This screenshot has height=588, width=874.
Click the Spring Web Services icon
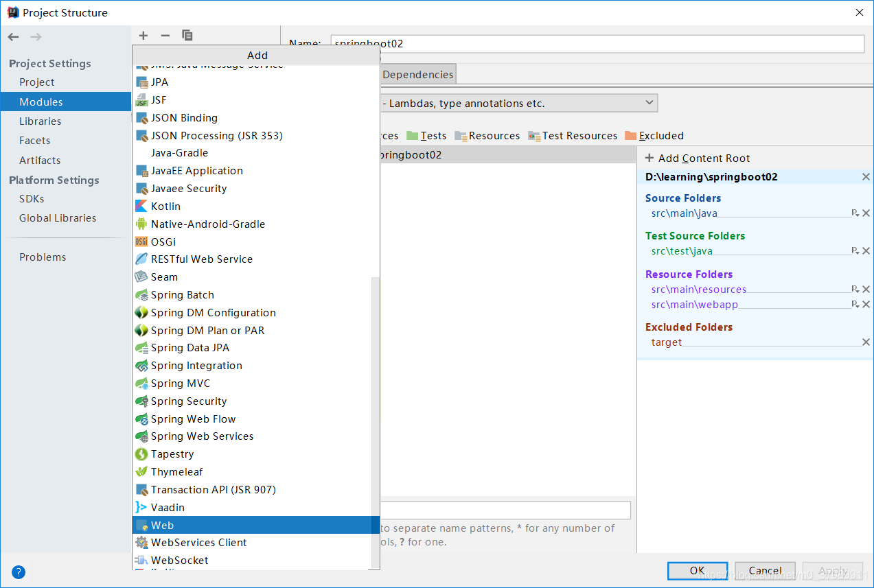pos(141,436)
